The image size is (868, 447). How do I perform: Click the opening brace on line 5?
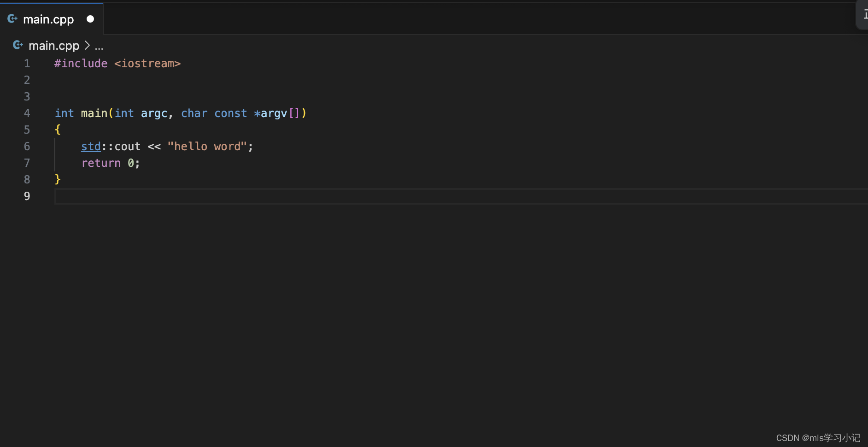pos(58,130)
